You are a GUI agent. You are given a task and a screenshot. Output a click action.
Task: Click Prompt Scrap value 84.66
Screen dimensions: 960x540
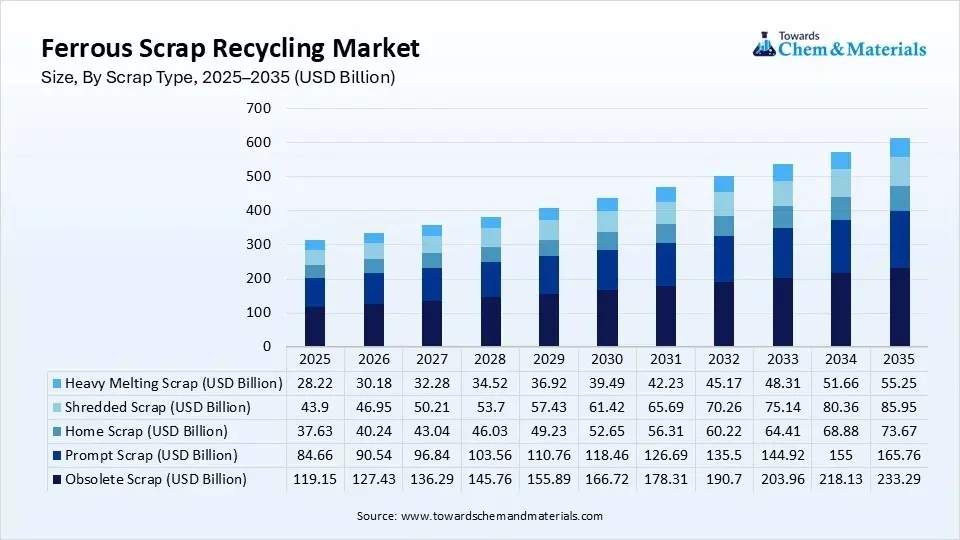point(315,455)
